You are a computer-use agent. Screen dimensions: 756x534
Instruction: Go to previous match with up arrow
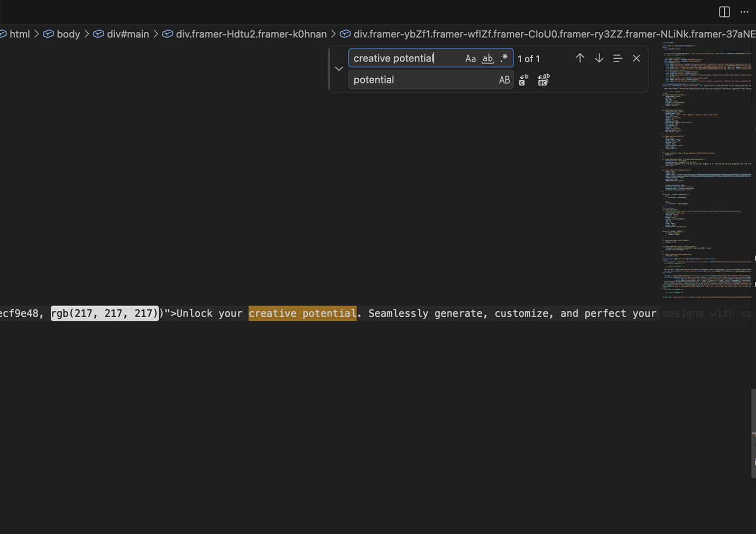[580, 58]
